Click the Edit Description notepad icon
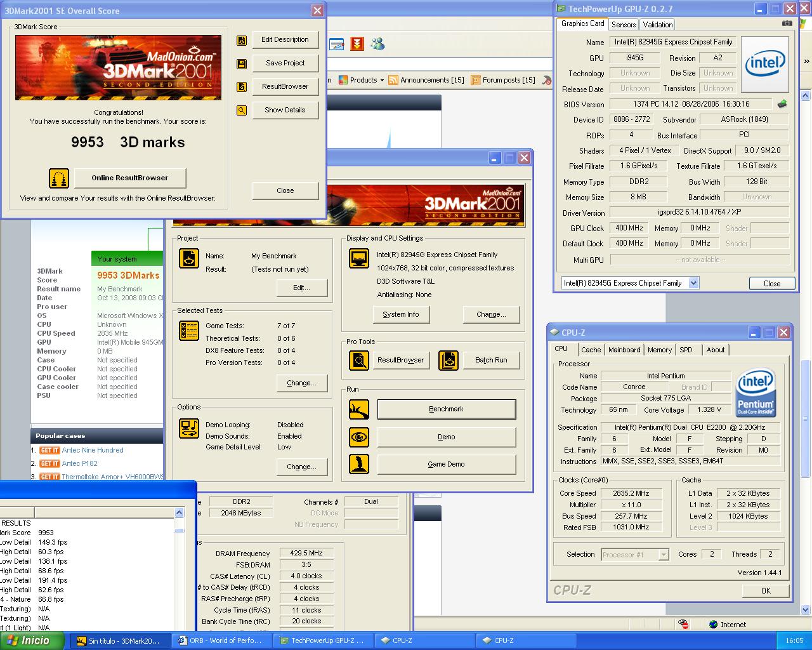The image size is (812, 650). click(x=242, y=40)
